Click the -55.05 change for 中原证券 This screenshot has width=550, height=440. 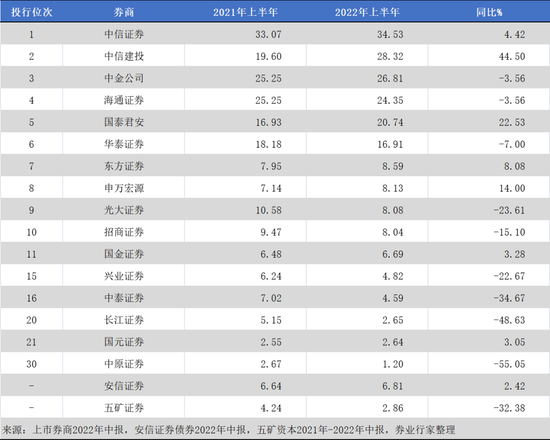click(x=509, y=364)
